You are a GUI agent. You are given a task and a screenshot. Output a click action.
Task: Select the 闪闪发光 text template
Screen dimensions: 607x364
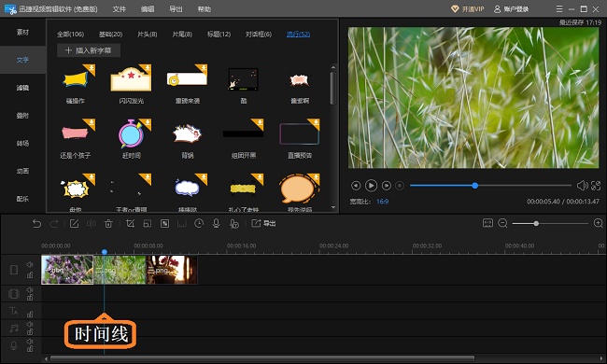point(132,85)
